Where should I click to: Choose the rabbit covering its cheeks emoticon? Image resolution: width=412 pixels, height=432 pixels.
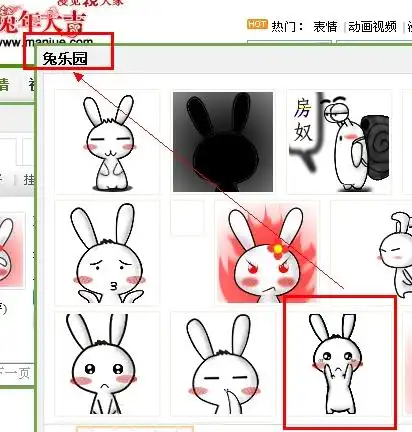[x=339, y=364]
